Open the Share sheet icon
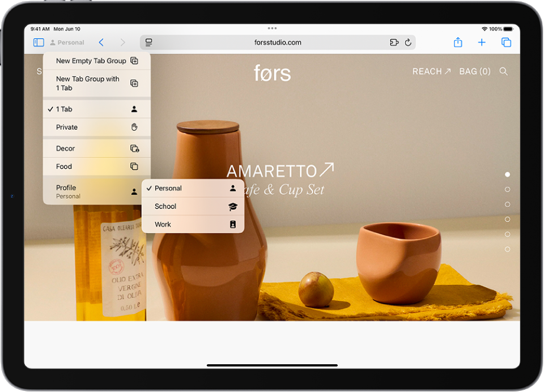 (x=458, y=42)
